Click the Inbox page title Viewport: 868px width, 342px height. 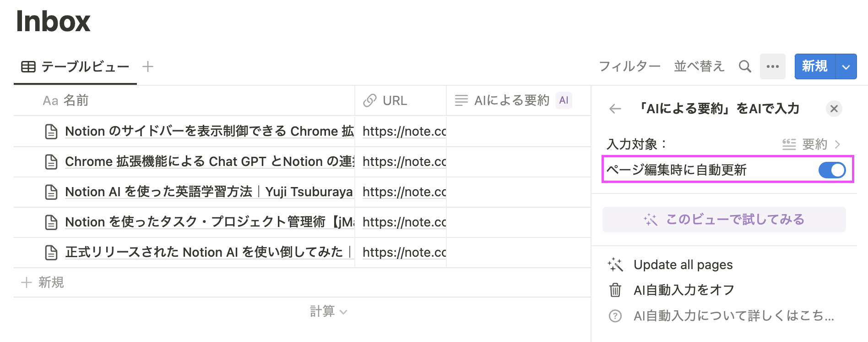point(53,21)
